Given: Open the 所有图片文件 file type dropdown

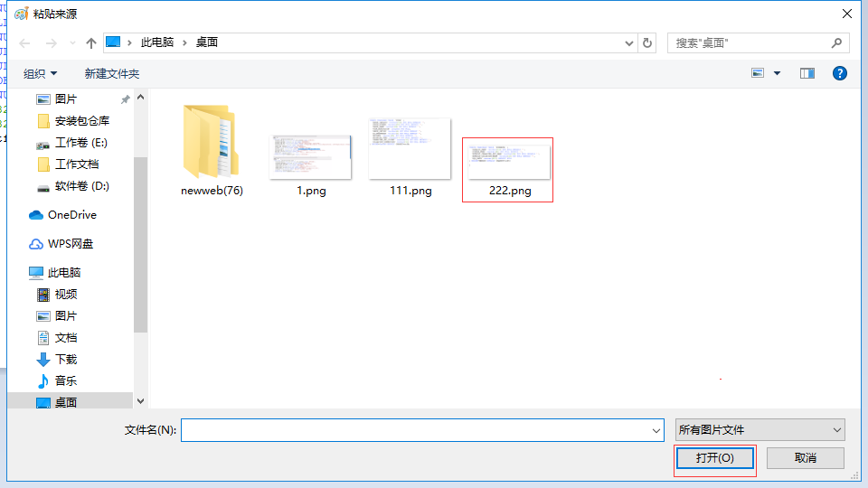Looking at the screenshot, I should click(759, 430).
